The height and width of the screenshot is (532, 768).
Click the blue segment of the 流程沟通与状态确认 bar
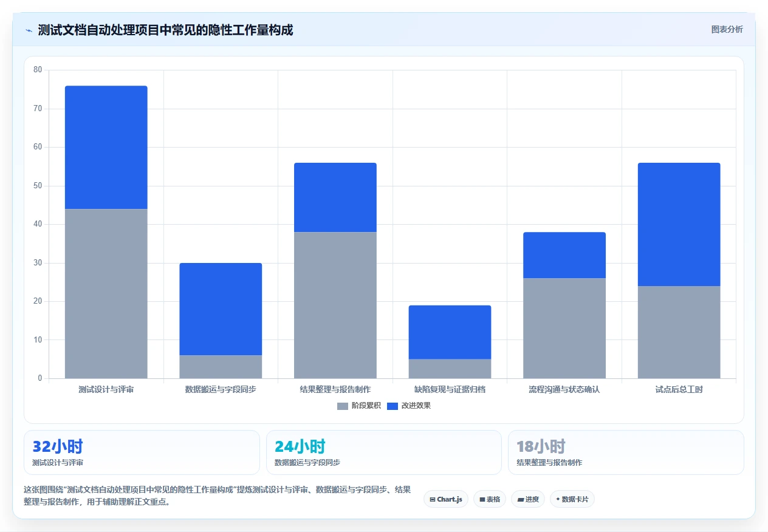click(564, 255)
